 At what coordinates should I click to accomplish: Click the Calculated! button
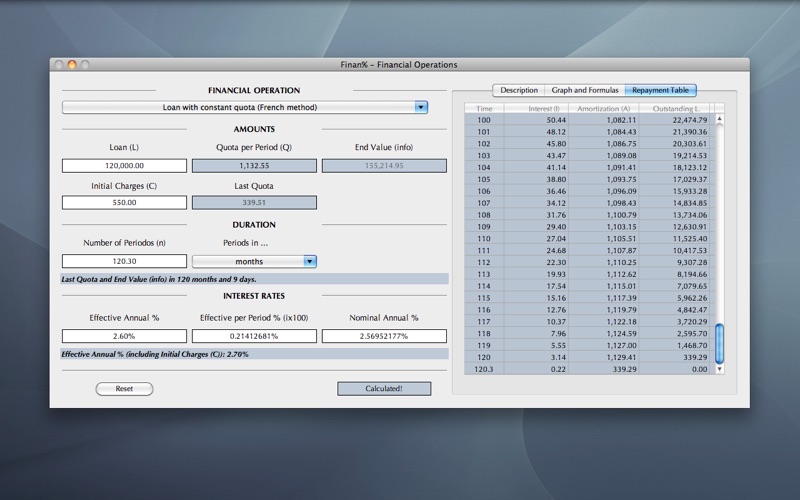point(384,389)
